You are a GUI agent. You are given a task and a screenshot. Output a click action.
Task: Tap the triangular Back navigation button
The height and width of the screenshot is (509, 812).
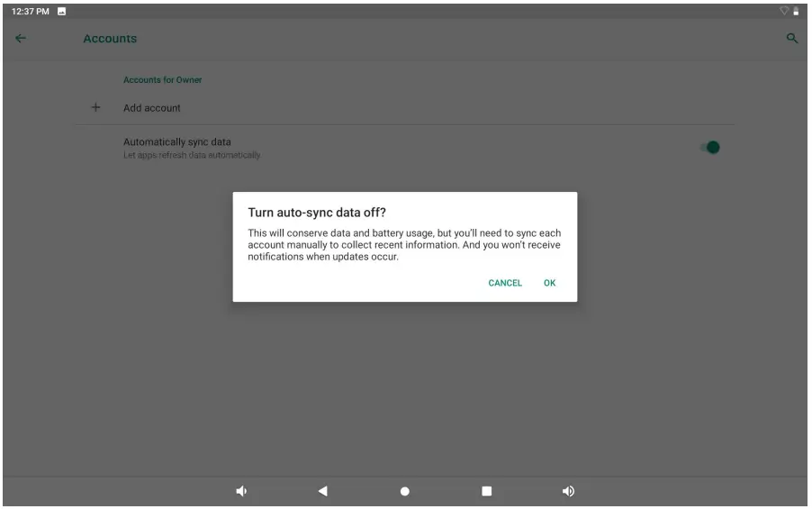(x=322, y=491)
